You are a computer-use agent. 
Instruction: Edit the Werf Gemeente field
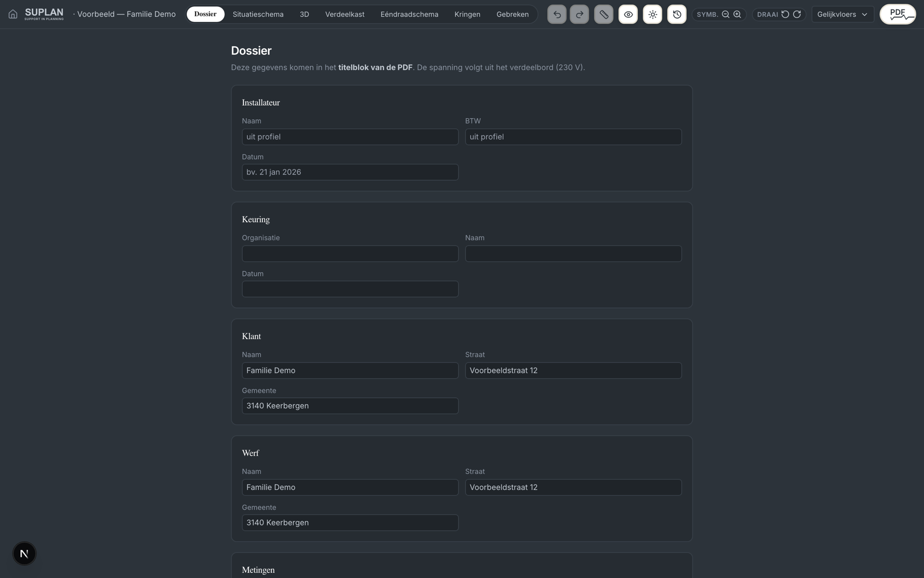pos(350,522)
